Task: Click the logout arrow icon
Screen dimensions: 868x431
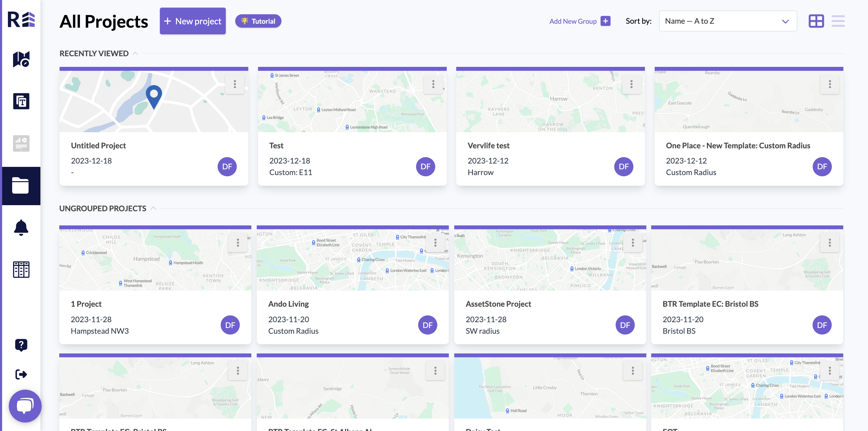Action: [x=21, y=374]
